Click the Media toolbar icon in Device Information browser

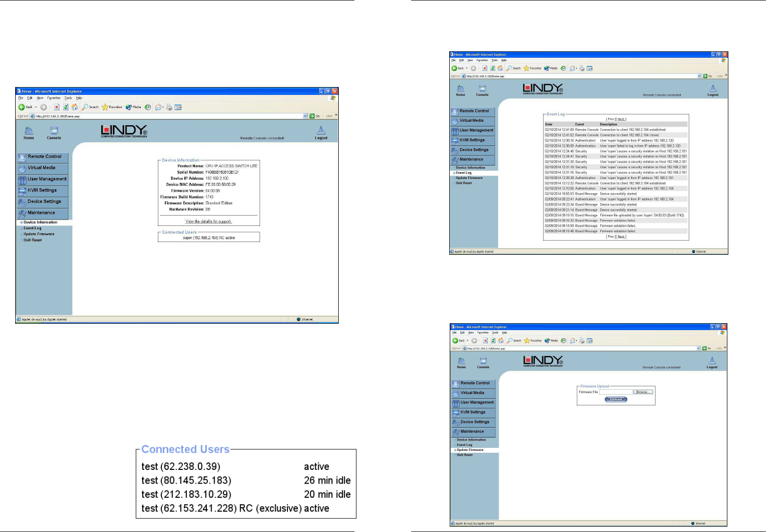129,107
